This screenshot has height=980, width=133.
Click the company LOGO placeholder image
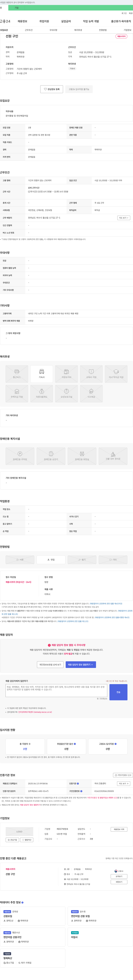(19, 832)
